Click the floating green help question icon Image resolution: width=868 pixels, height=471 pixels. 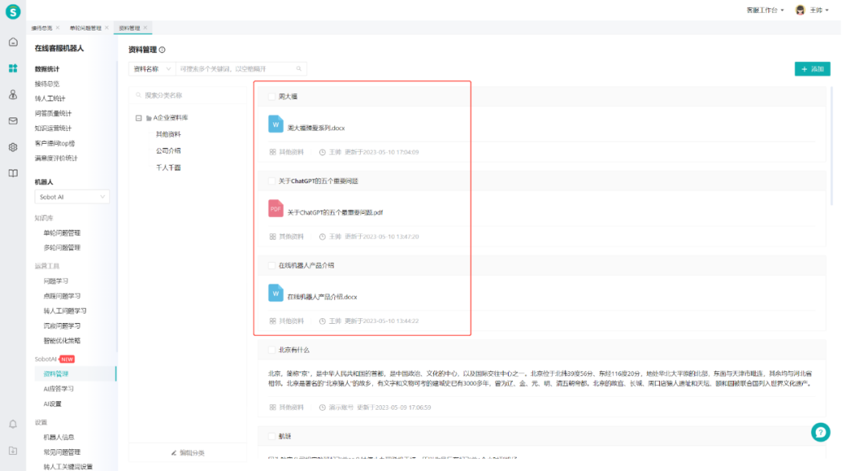pos(821,432)
